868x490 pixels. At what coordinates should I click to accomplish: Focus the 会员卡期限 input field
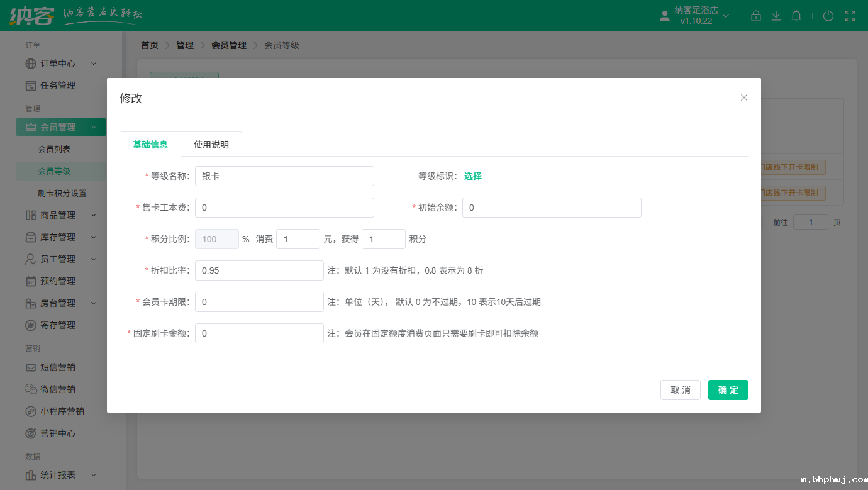click(x=259, y=302)
